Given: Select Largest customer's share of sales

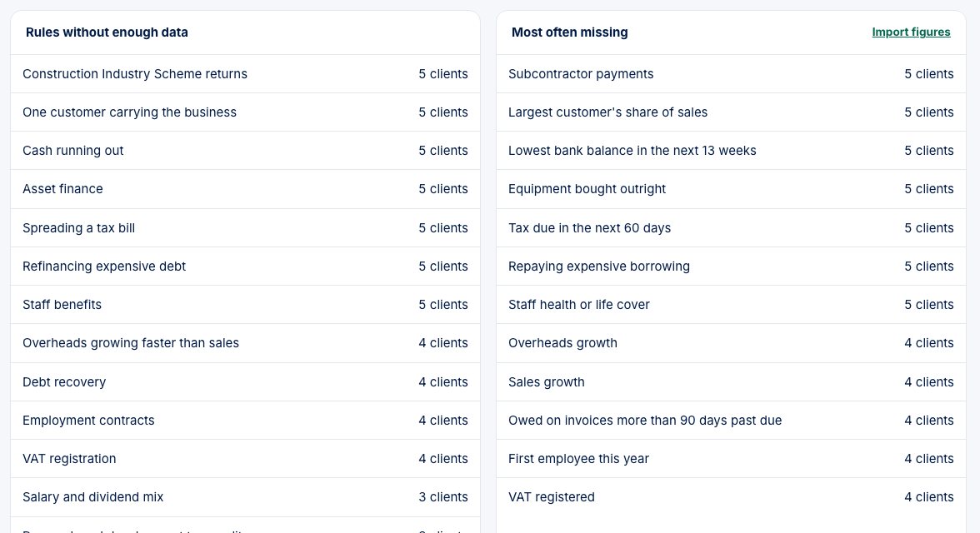Looking at the screenshot, I should (731, 112).
